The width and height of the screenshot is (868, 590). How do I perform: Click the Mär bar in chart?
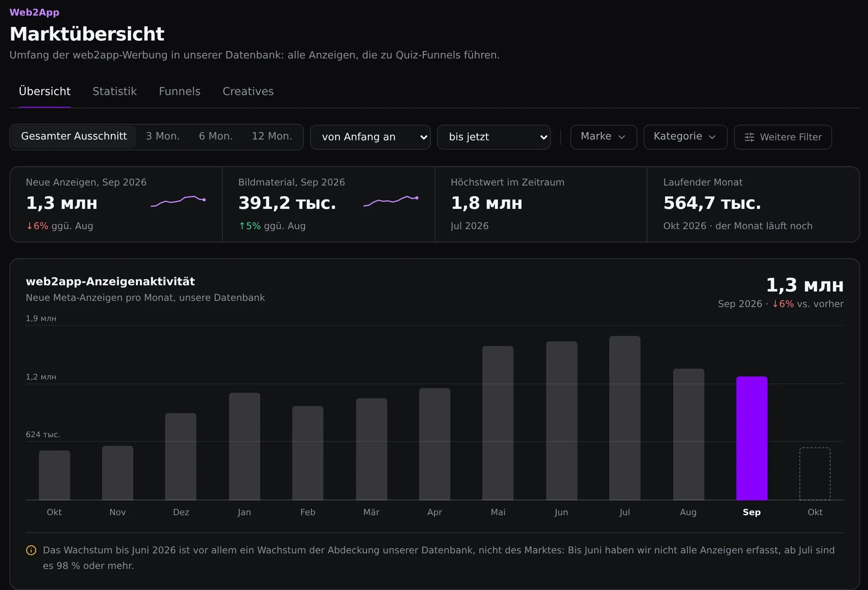(x=372, y=449)
